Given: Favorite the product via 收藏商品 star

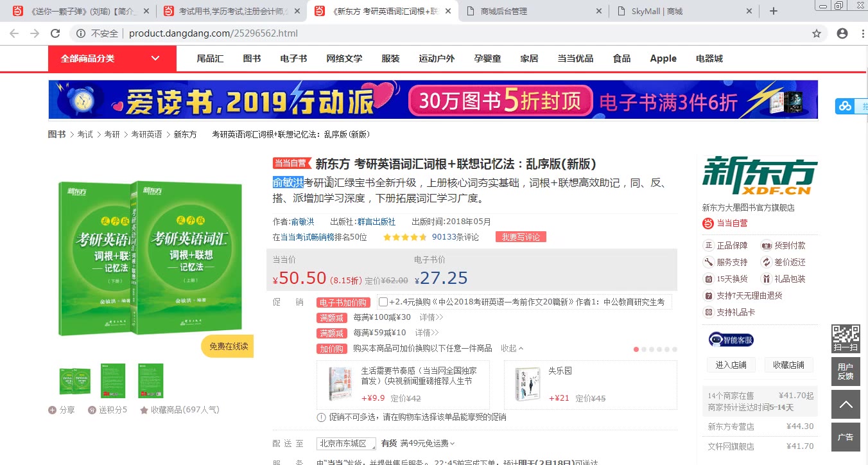Looking at the screenshot, I should (x=144, y=410).
